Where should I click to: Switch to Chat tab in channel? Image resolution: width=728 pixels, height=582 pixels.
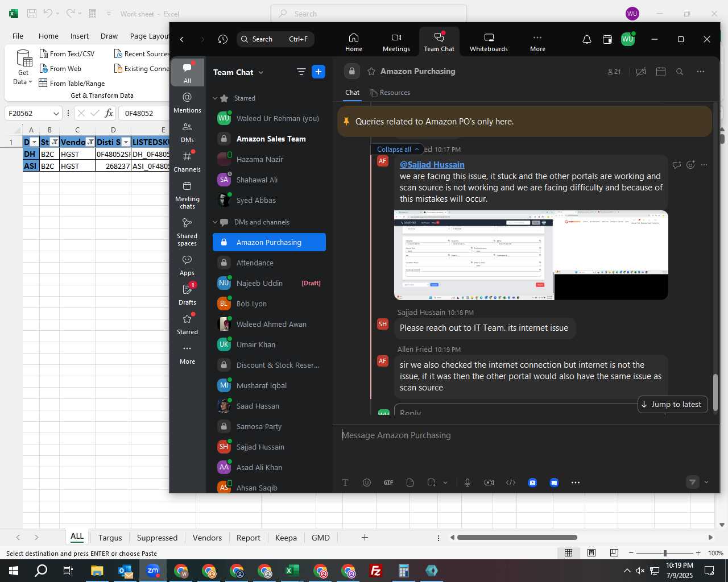click(352, 93)
